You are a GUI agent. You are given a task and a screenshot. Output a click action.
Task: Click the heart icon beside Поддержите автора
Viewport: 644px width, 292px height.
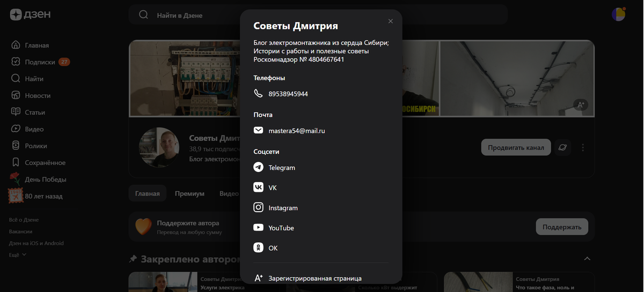click(143, 227)
